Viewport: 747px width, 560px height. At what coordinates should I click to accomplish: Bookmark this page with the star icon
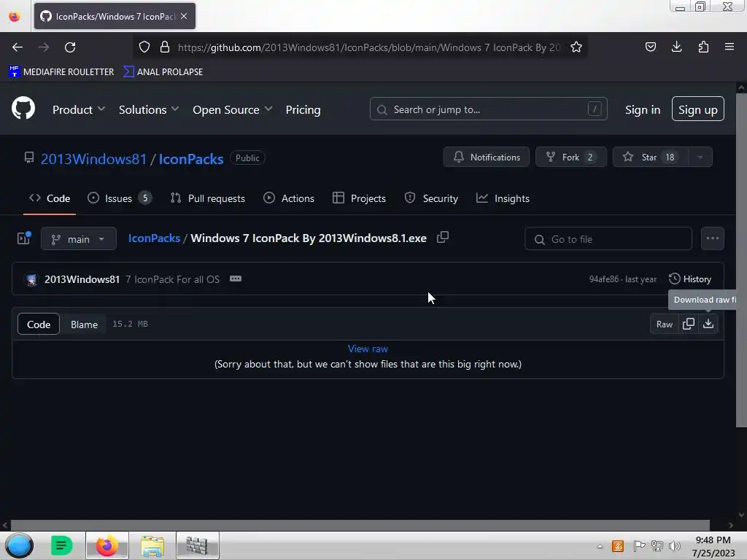pos(576,47)
